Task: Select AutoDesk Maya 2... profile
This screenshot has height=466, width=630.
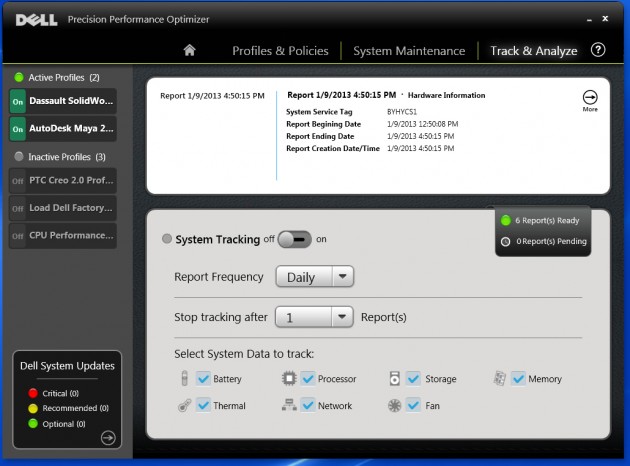Action: click(x=71, y=129)
